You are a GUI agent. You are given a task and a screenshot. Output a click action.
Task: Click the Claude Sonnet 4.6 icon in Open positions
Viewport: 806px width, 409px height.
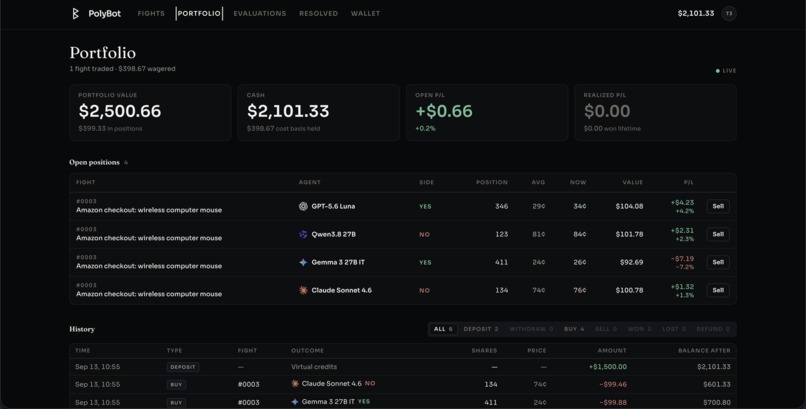tap(303, 290)
